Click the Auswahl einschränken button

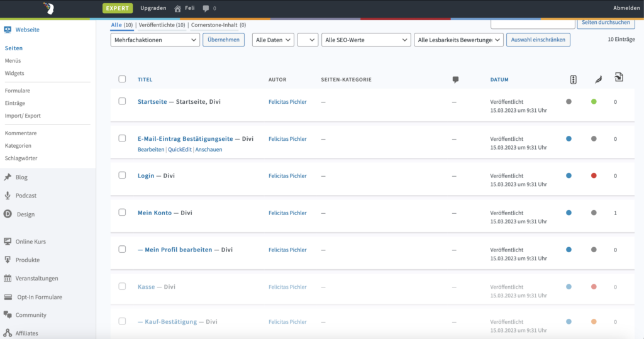click(538, 40)
